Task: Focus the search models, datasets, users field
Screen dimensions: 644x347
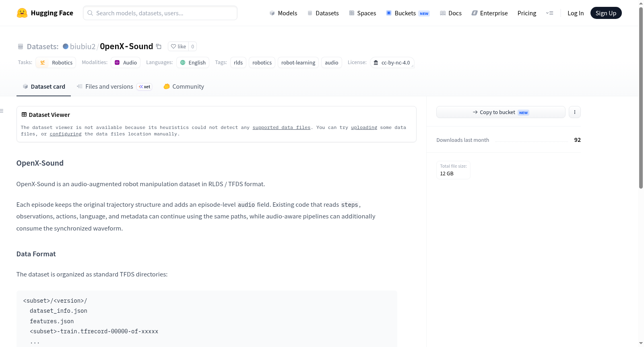Action: (x=160, y=13)
